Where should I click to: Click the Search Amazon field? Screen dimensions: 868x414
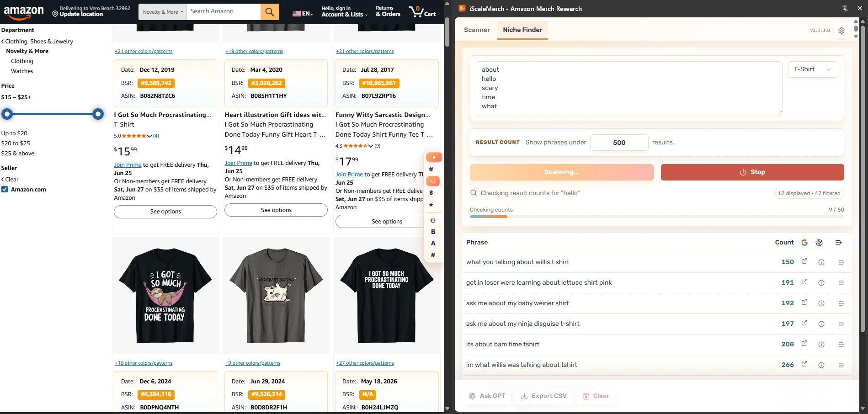(x=224, y=12)
